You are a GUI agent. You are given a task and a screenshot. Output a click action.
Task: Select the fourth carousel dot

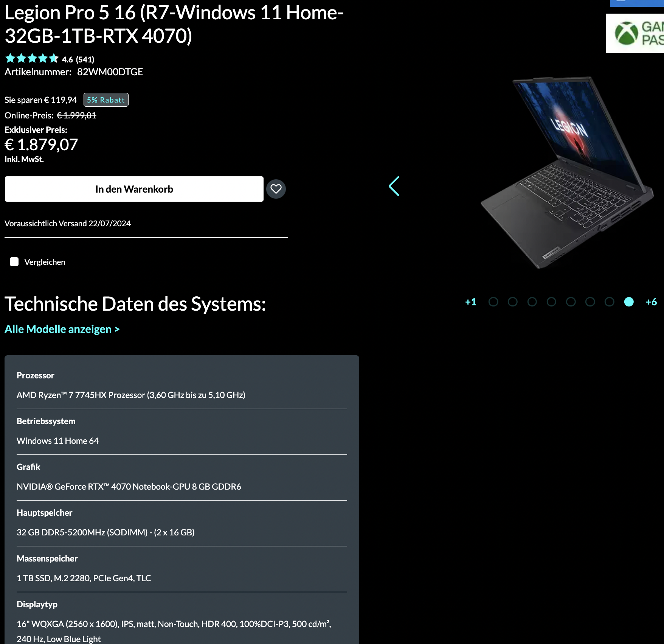point(551,302)
